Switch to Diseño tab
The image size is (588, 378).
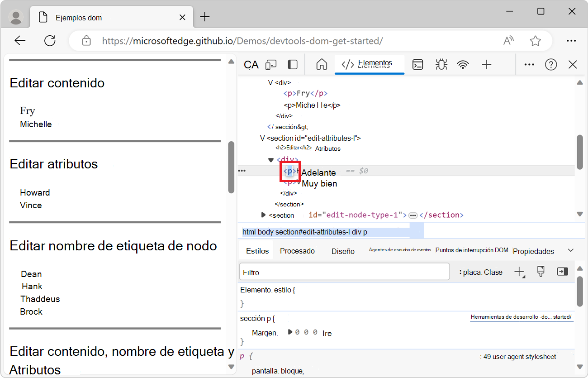tap(343, 251)
